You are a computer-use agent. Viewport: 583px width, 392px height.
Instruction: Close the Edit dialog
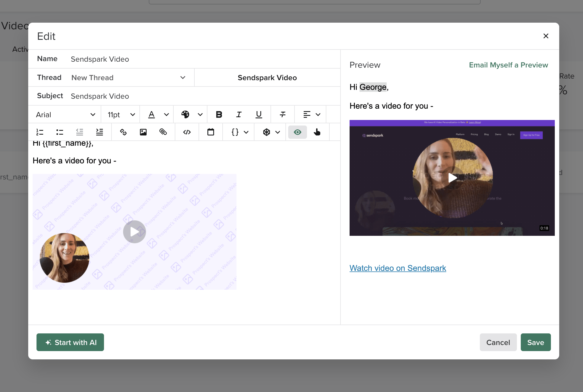click(546, 36)
